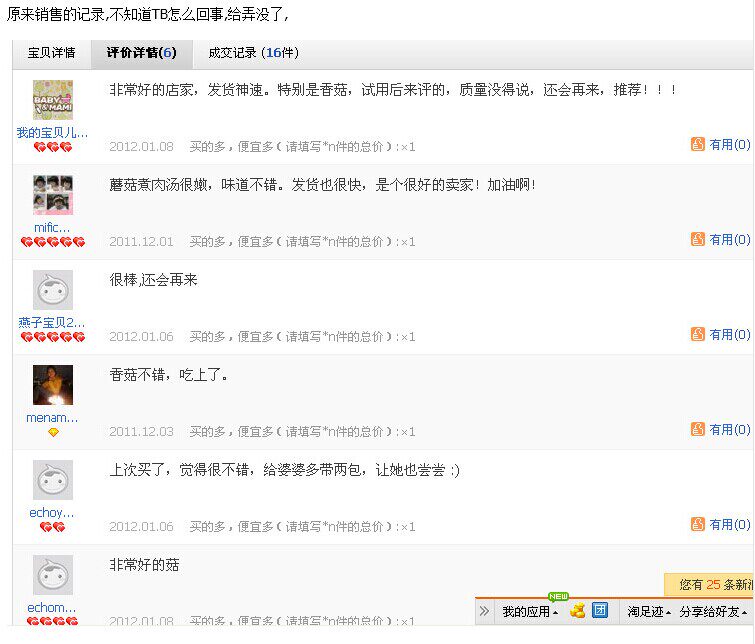Open the 成交记录 (16件) tab

pyautogui.click(x=253, y=53)
